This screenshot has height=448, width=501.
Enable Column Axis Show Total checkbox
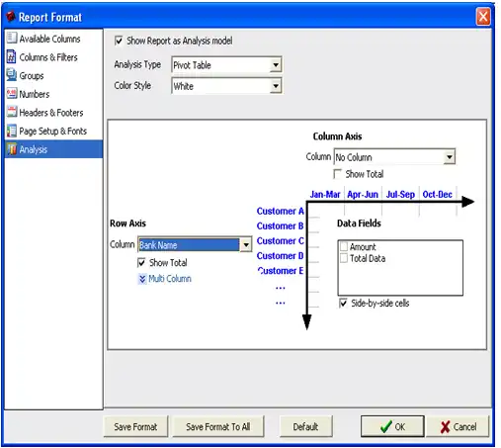click(x=337, y=174)
